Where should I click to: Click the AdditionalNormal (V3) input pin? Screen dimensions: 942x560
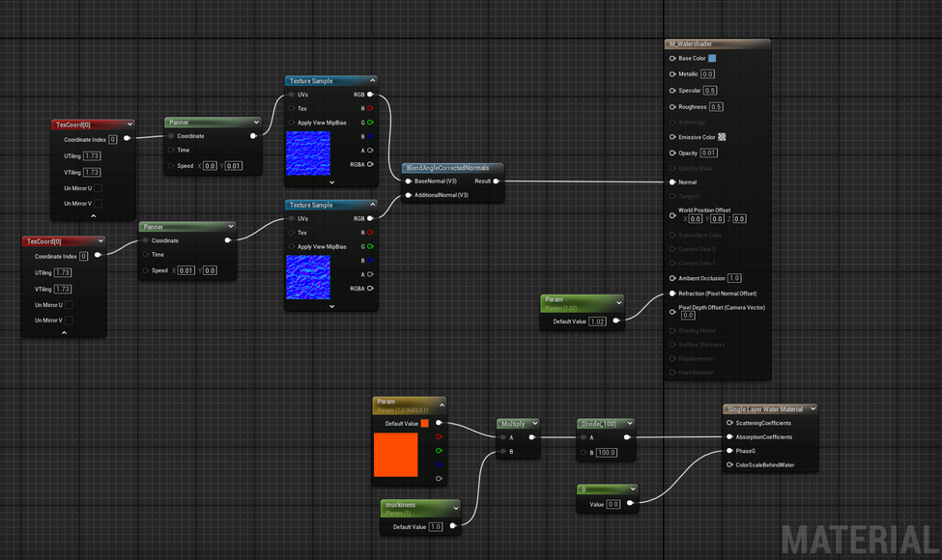[409, 195]
